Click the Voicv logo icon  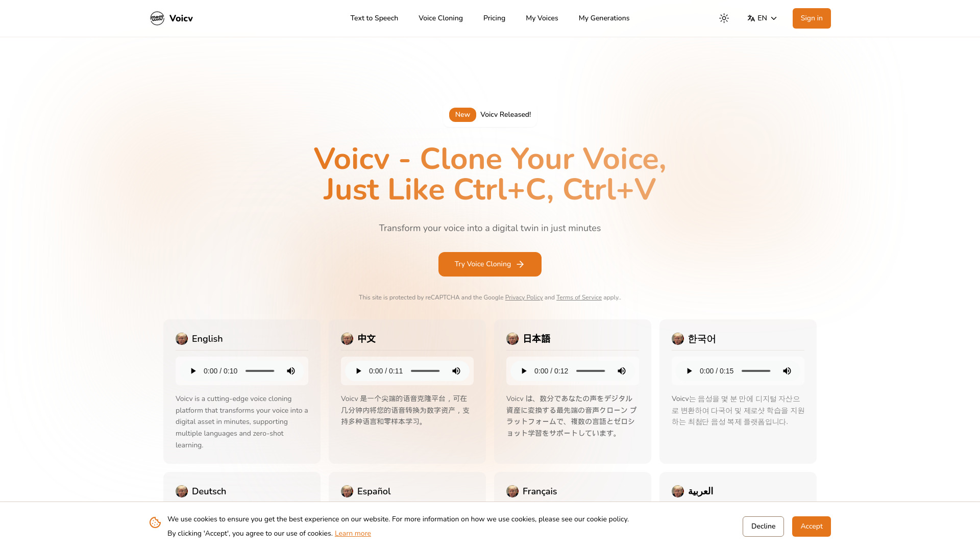tap(157, 18)
